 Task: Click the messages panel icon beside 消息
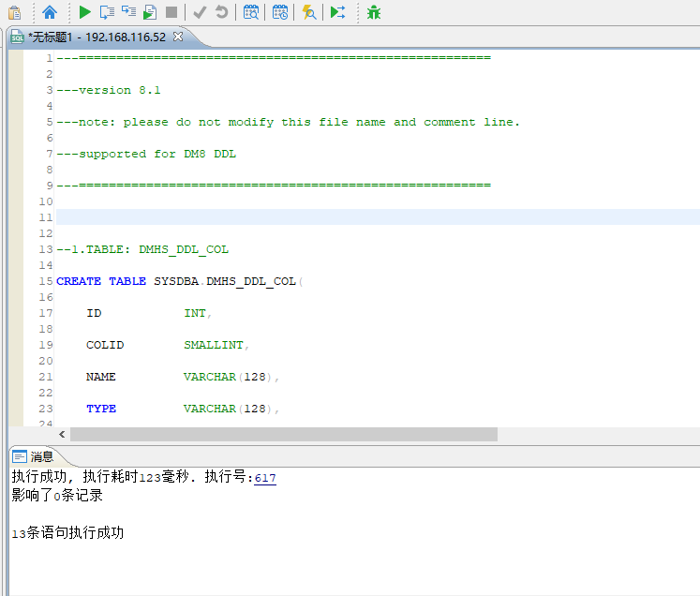pos(20,456)
